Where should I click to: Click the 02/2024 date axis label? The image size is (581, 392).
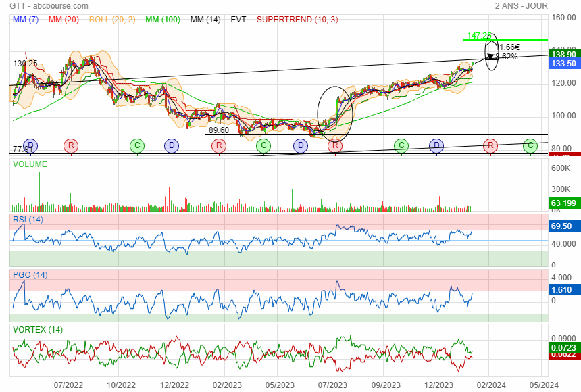(x=491, y=385)
